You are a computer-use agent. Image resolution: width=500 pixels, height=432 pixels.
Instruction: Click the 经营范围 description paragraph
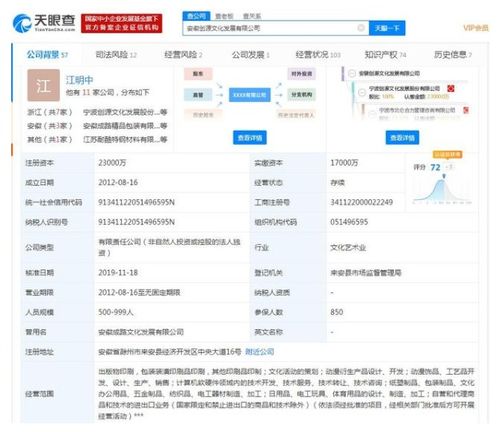pyautogui.click(x=287, y=394)
